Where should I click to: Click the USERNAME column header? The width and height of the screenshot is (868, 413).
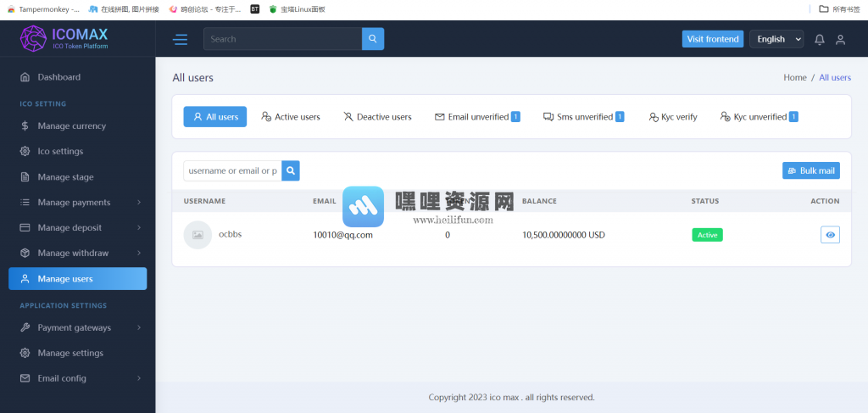click(205, 201)
